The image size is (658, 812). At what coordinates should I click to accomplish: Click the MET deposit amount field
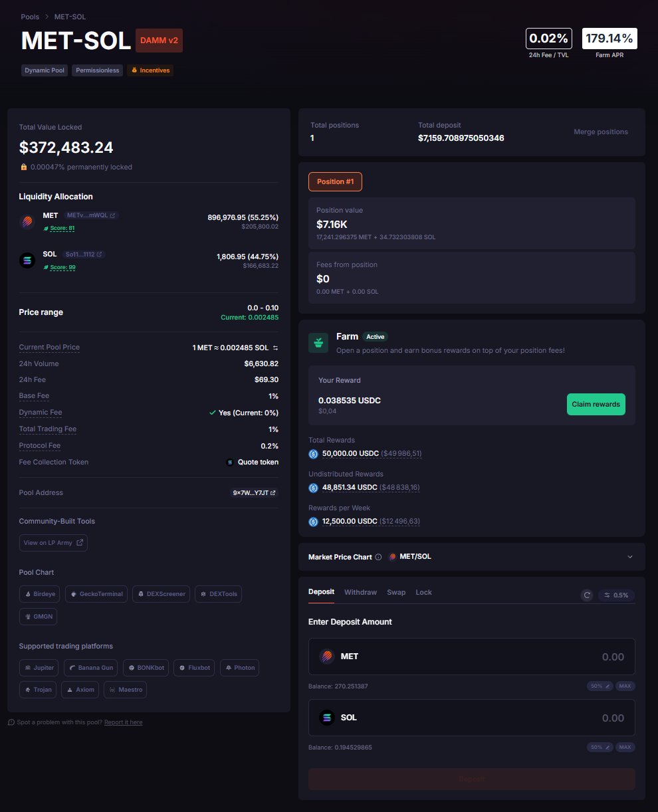click(471, 657)
